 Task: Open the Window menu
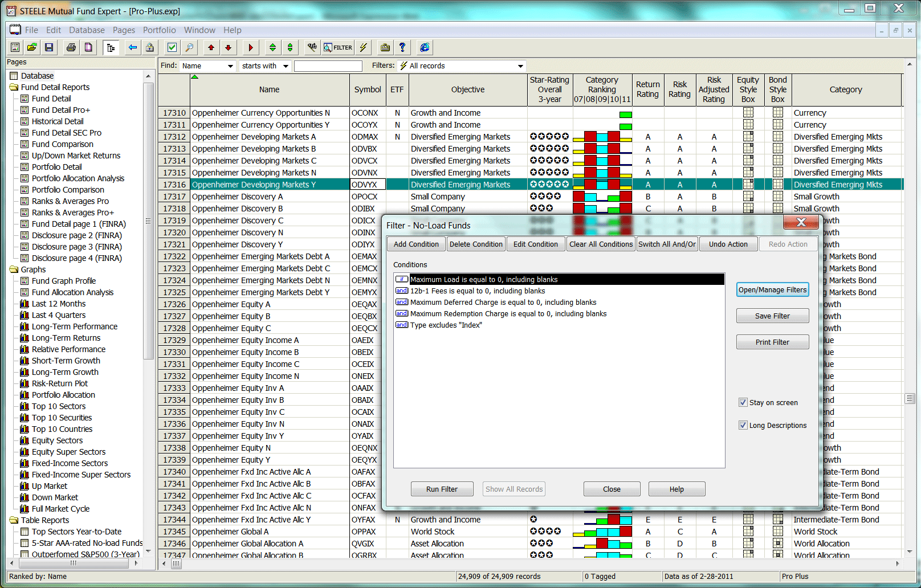click(199, 30)
